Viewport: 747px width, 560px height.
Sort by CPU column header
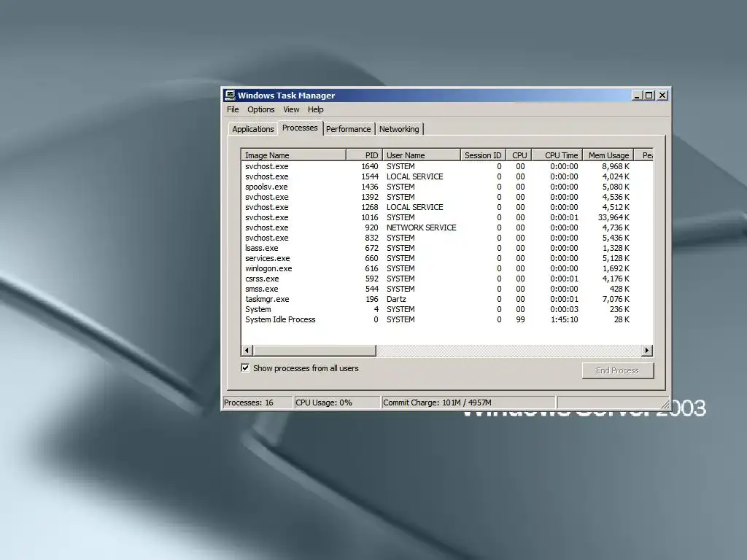pyautogui.click(x=519, y=155)
